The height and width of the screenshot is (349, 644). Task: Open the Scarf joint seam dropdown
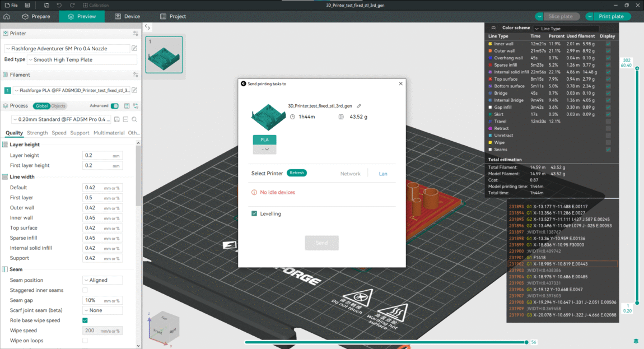tap(102, 310)
